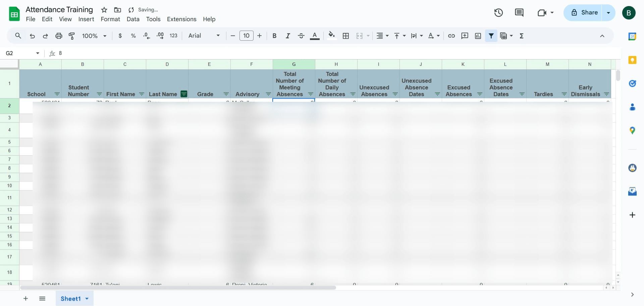
Task: Open Google Sheets home
Action: click(14, 14)
